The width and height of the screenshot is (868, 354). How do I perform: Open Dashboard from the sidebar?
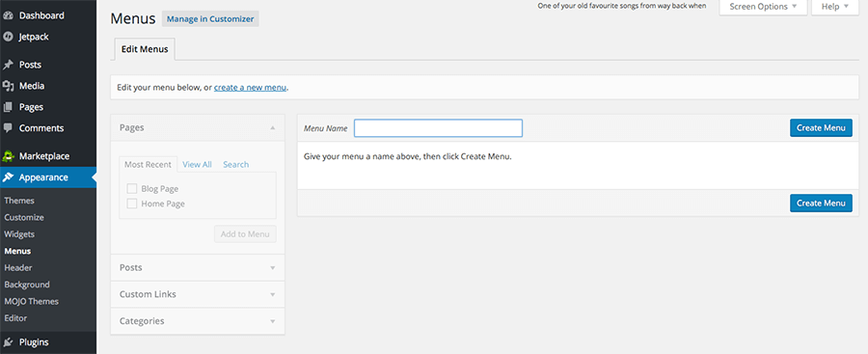click(x=48, y=15)
